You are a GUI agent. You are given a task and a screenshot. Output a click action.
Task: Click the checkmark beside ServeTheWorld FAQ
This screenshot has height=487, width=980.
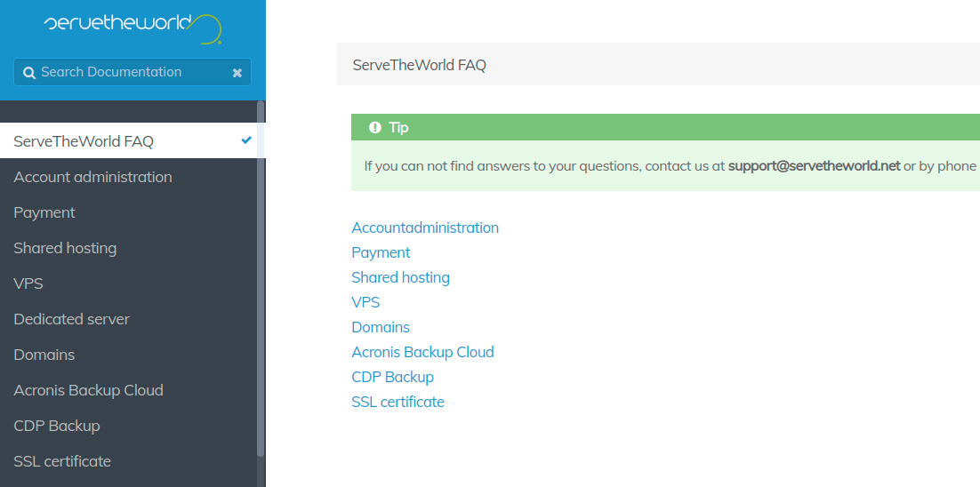point(246,140)
